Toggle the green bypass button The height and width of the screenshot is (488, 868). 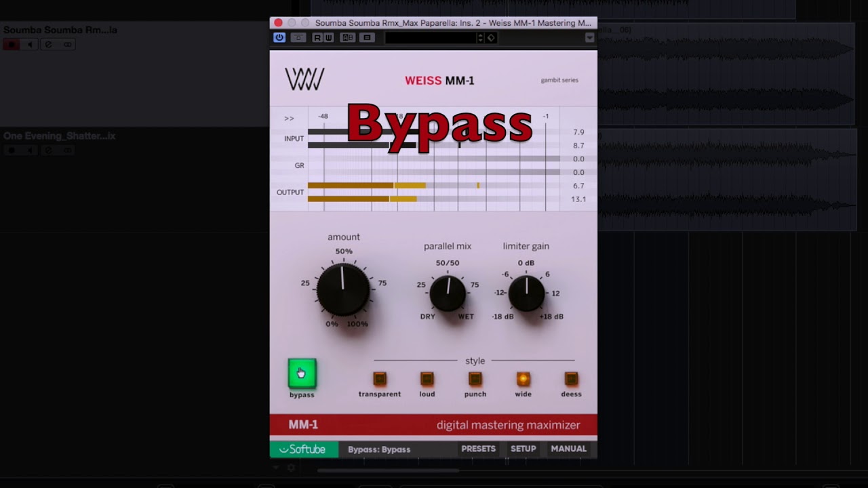[x=302, y=373]
